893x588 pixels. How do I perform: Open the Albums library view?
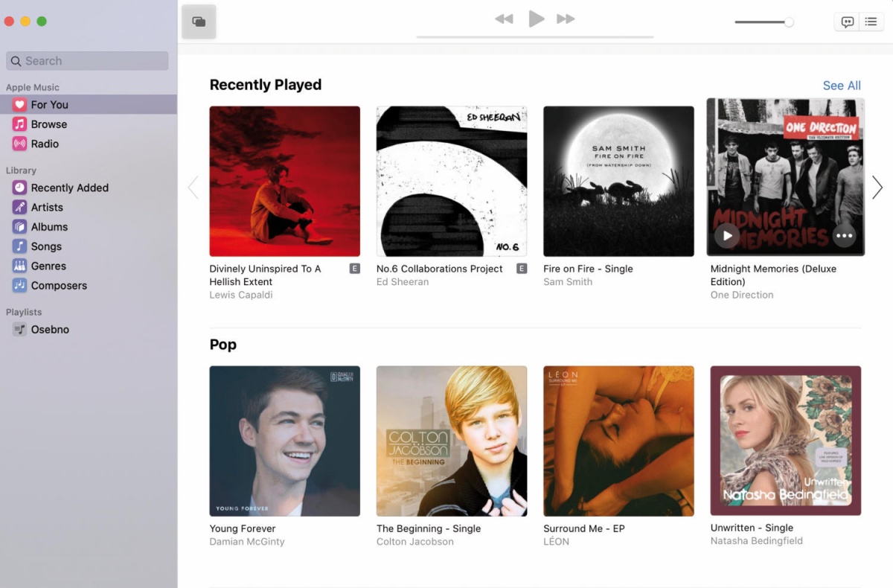tap(89, 227)
